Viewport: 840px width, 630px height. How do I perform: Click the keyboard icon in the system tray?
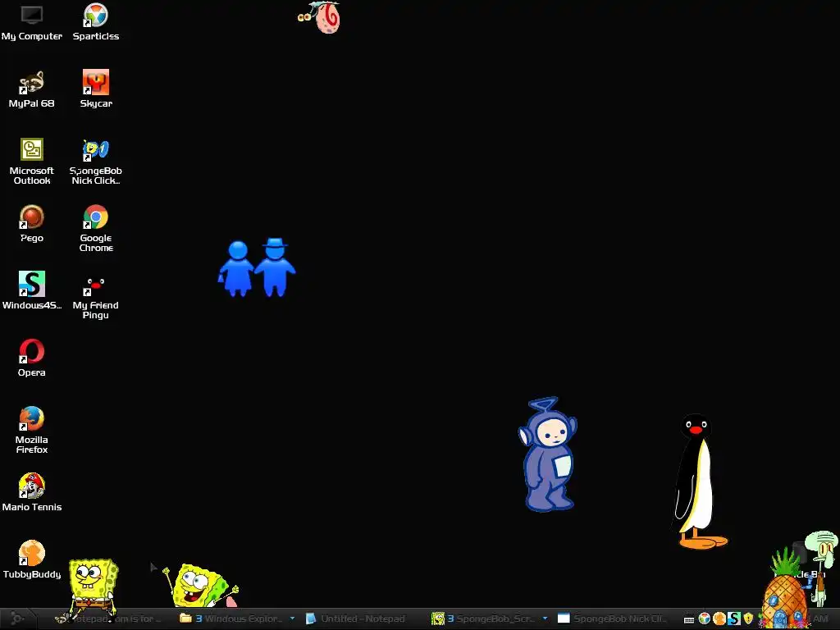[689, 620]
